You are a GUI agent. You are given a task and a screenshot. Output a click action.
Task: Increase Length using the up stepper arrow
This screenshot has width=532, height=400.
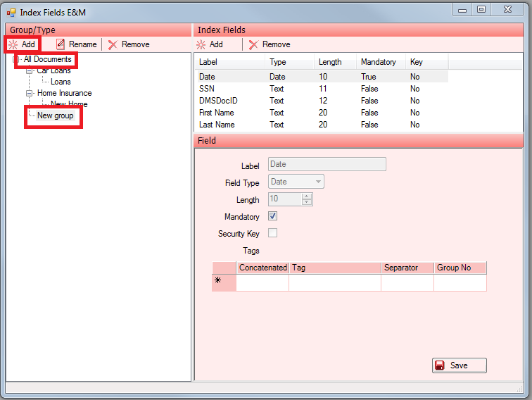pyautogui.click(x=306, y=196)
